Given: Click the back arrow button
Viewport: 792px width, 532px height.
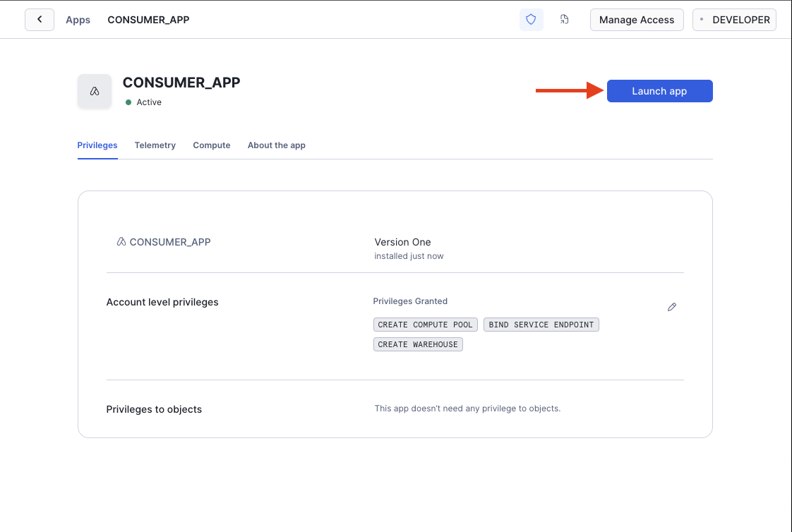Looking at the screenshot, I should pos(40,20).
